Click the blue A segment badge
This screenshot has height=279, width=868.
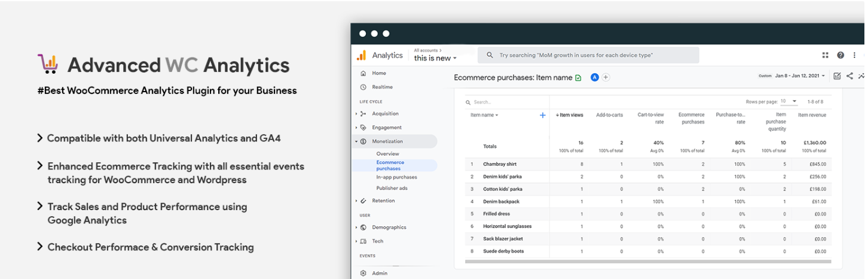[x=595, y=77]
